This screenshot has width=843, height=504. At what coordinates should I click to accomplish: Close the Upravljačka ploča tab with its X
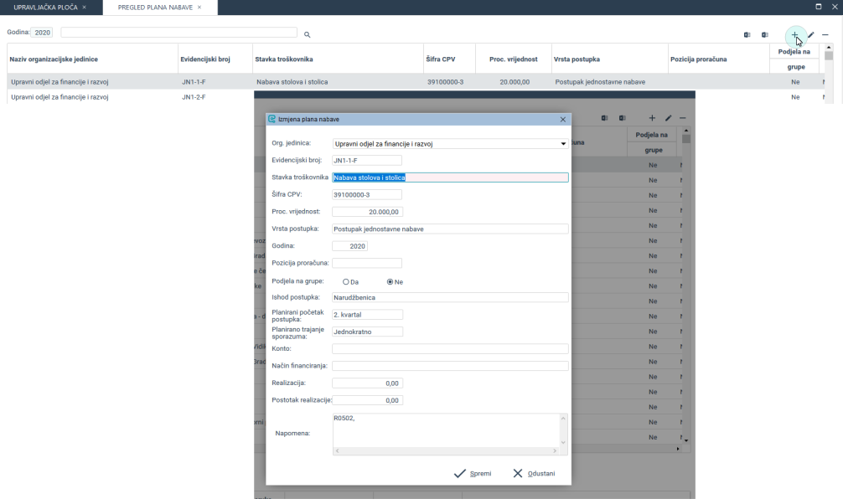(x=85, y=8)
